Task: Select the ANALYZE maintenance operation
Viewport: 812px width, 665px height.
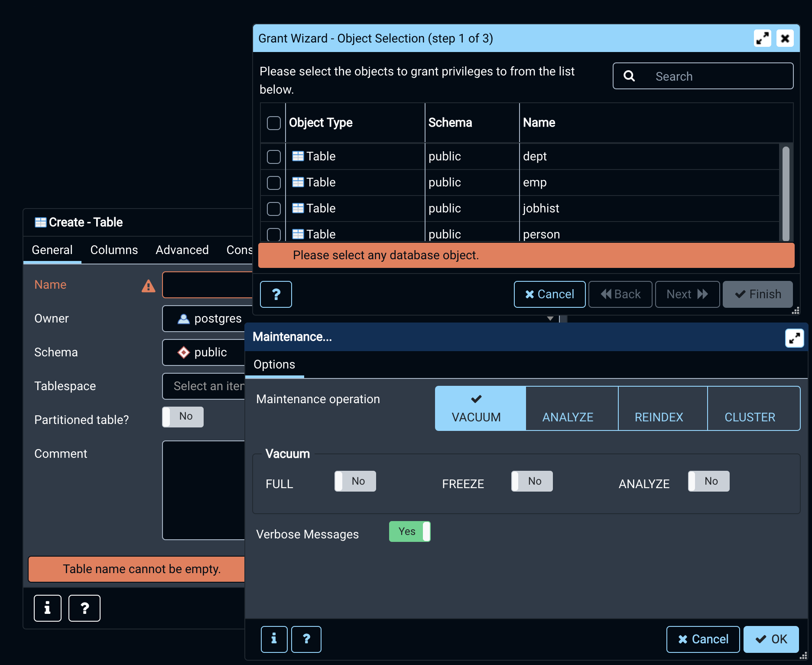Action: point(568,409)
